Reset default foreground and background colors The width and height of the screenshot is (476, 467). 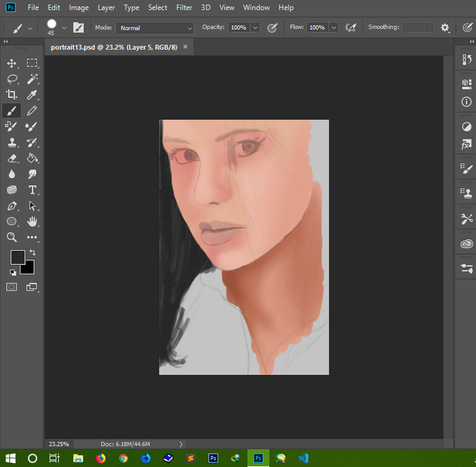click(12, 272)
